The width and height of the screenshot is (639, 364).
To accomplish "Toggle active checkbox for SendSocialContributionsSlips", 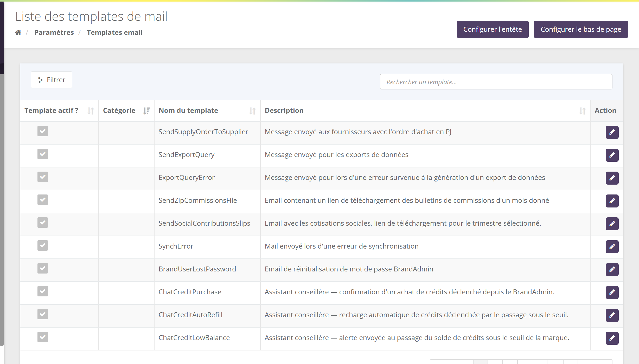I will click(43, 223).
